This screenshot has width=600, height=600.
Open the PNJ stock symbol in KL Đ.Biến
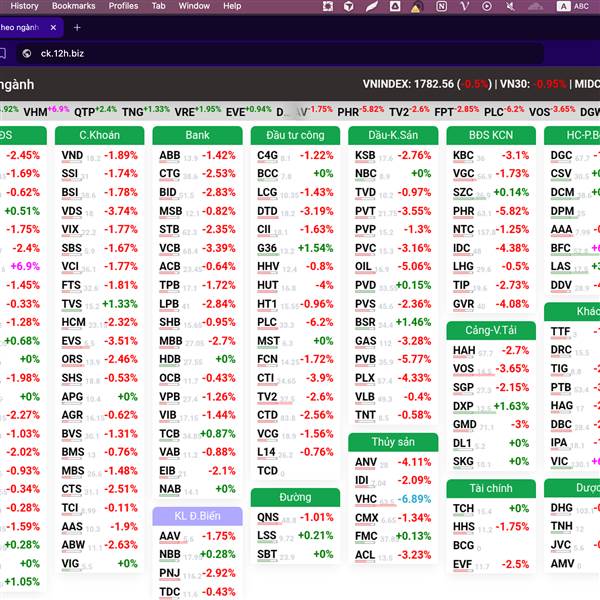170,573
